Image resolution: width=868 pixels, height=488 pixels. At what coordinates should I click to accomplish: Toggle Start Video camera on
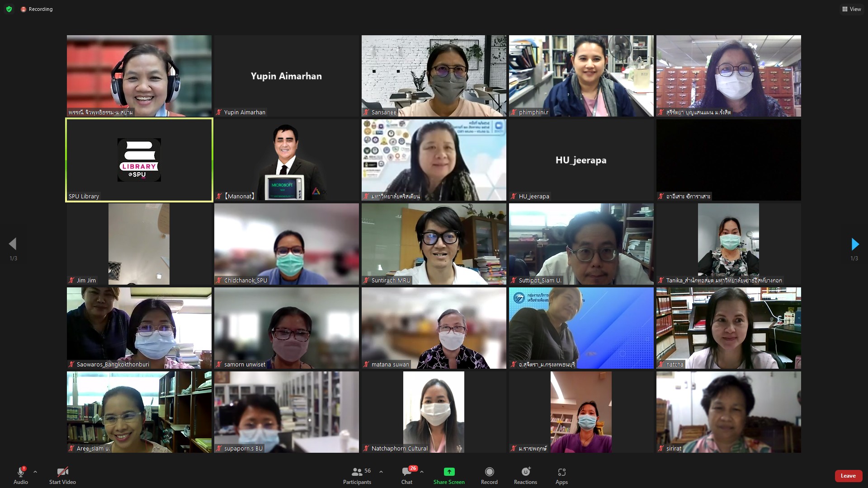[62, 472]
